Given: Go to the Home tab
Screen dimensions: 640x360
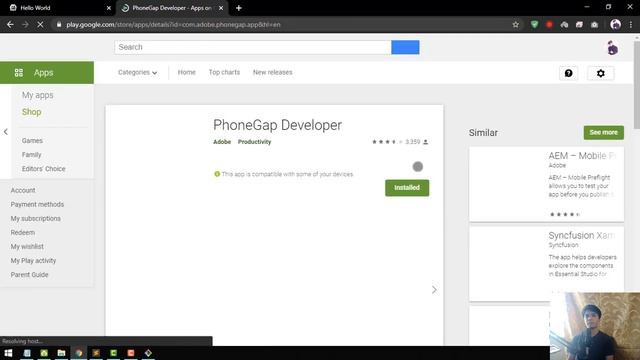Looking at the screenshot, I should point(187,72).
